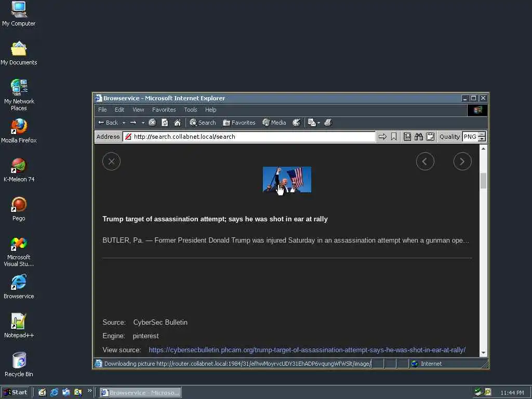This screenshot has width=532, height=399.
Task: Click the Go arrow next to address bar
Action: (x=382, y=137)
